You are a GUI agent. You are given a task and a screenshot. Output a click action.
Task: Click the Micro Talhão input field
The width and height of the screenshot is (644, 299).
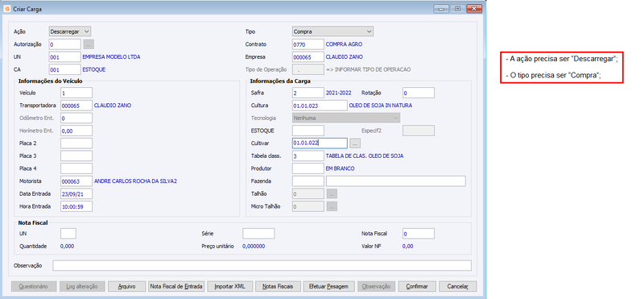[x=308, y=206]
